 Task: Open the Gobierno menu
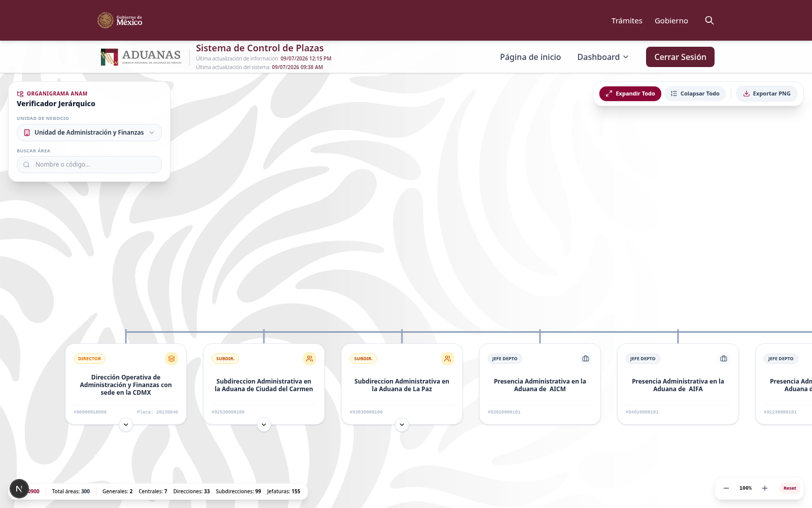(x=671, y=21)
